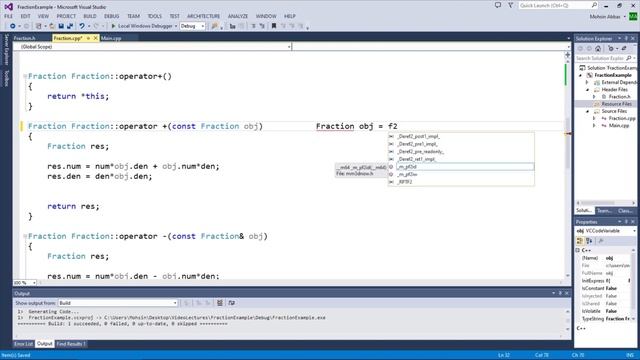Switch to the Error List tab
Image resolution: width=640 pixels, height=360 pixels.
pyautogui.click(x=23, y=344)
